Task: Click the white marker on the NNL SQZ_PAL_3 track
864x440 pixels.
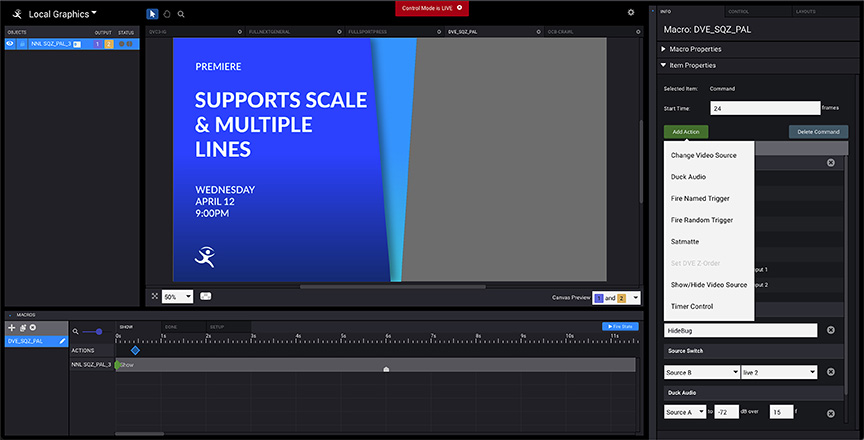Action: [x=386, y=369]
